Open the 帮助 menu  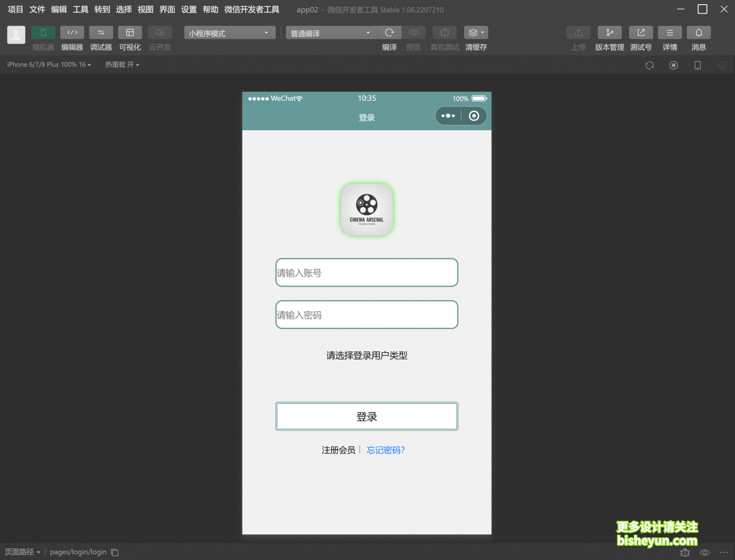[211, 9]
